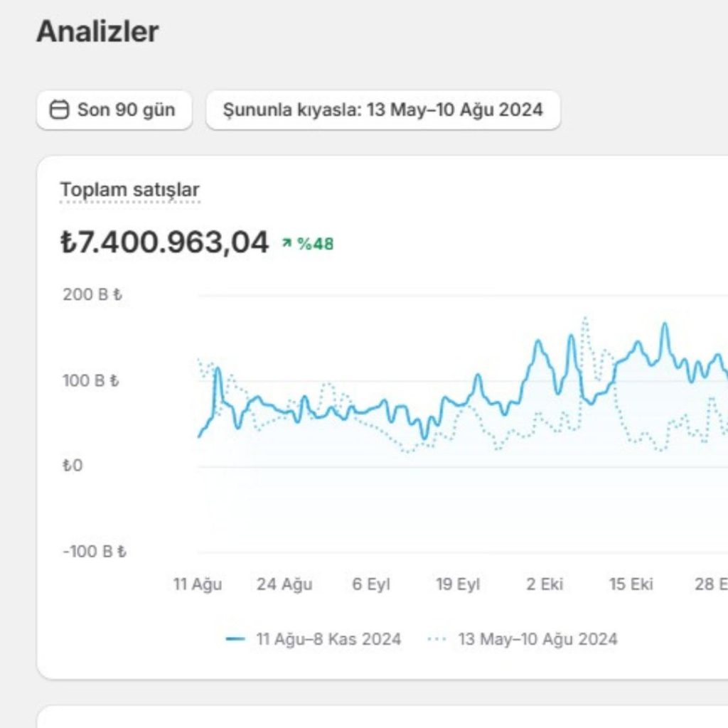Click the solid line legend swatch
Viewport: 728px width, 728px height.
[235, 639]
